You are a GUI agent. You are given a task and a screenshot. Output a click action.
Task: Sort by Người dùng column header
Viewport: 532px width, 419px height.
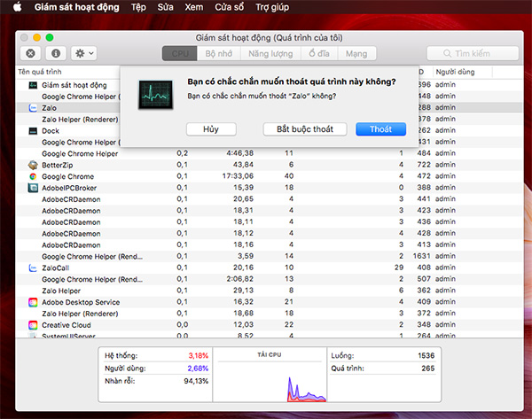coord(455,72)
